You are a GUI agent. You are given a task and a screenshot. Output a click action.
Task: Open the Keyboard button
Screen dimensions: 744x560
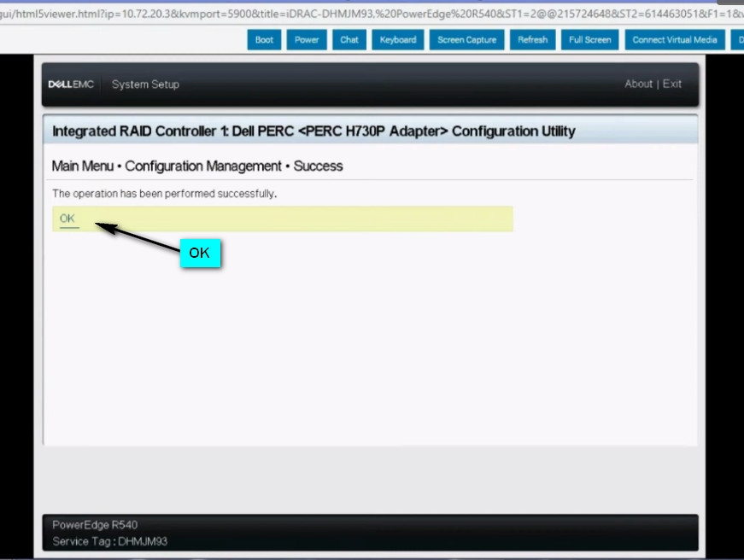pos(397,40)
